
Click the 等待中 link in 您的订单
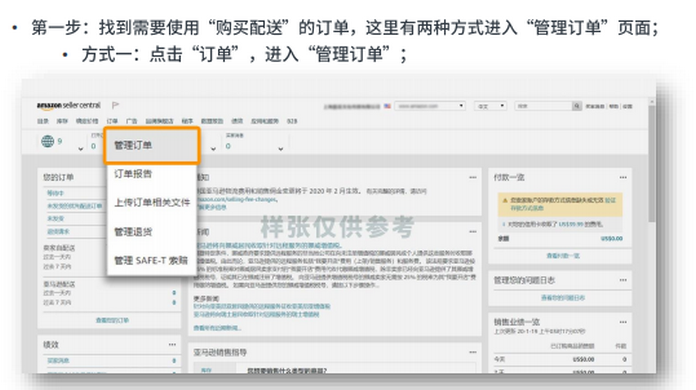coord(55,193)
